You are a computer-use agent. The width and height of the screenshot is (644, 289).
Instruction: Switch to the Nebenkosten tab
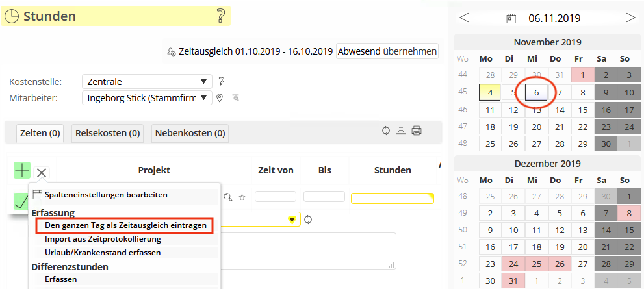(x=190, y=133)
